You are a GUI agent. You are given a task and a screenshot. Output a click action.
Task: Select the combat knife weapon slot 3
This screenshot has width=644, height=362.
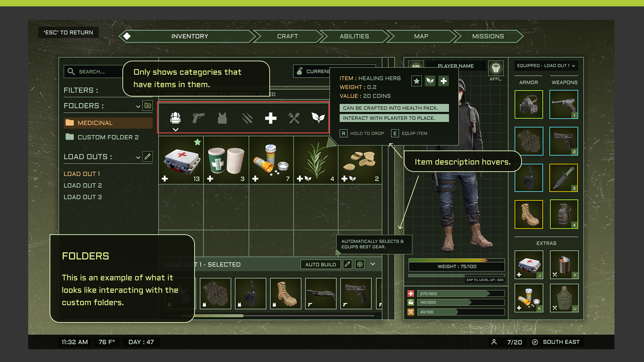pos(564,178)
